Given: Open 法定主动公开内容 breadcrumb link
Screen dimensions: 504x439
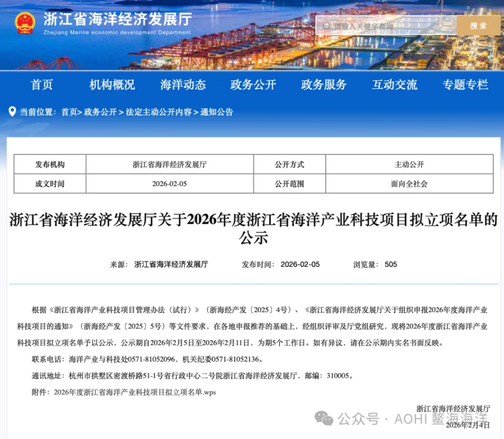Looking at the screenshot, I should click(x=158, y=112).
